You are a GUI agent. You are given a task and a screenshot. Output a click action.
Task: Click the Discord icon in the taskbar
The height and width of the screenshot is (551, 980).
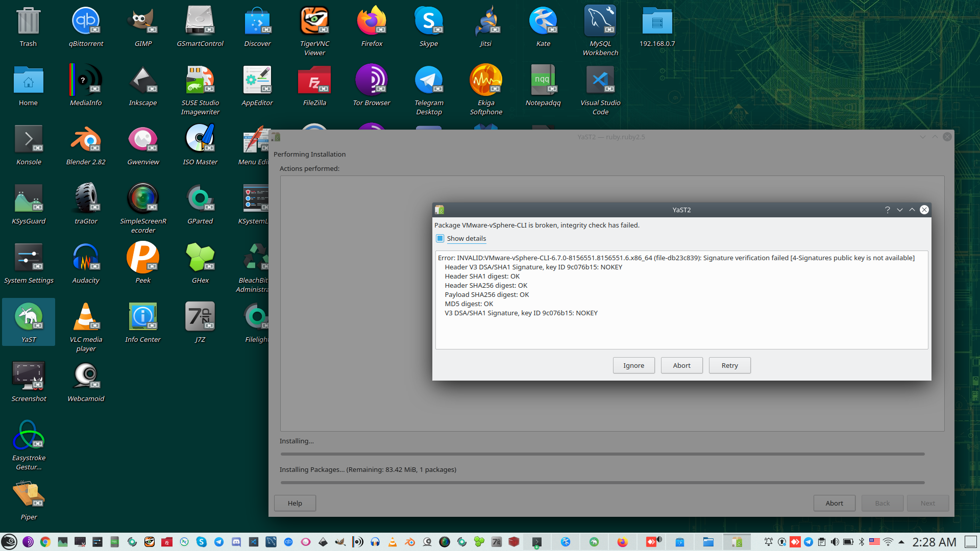pos(236,542)
